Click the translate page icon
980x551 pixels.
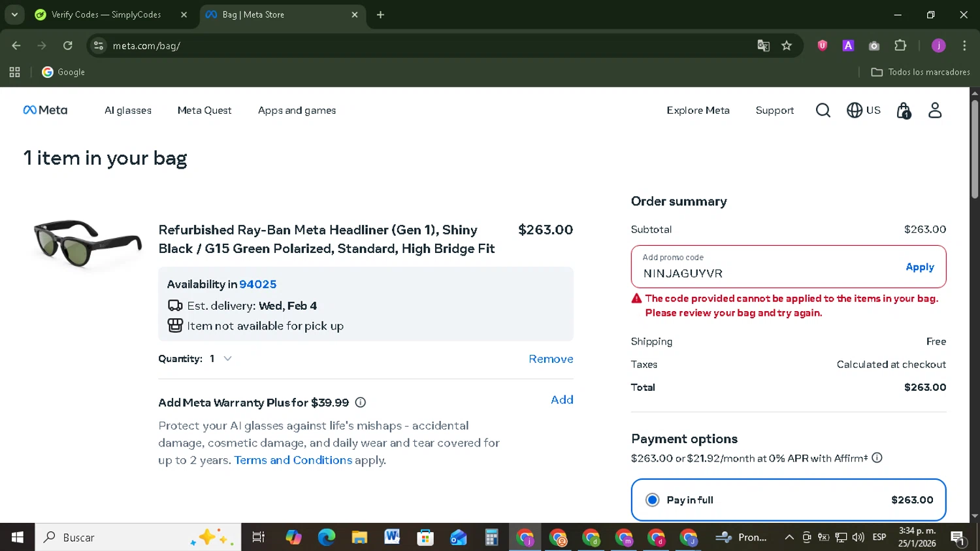tap(763, 45)
